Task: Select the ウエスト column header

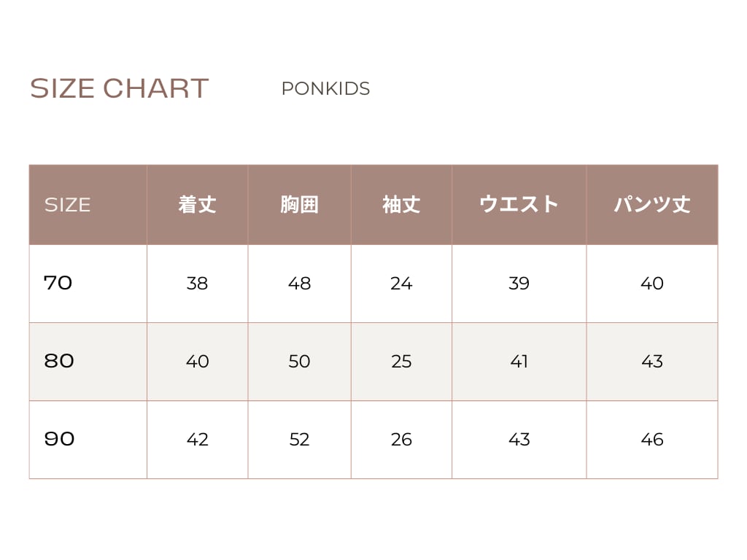Action: tap(519, 204)
